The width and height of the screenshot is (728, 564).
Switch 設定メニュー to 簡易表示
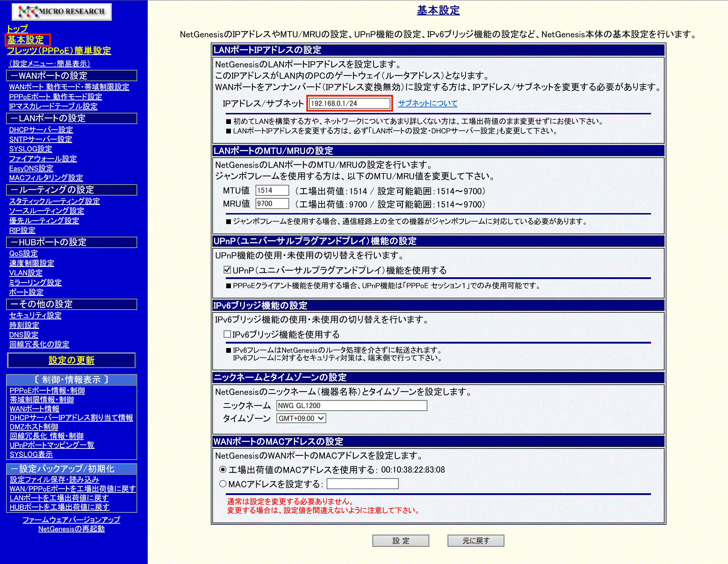50,63
